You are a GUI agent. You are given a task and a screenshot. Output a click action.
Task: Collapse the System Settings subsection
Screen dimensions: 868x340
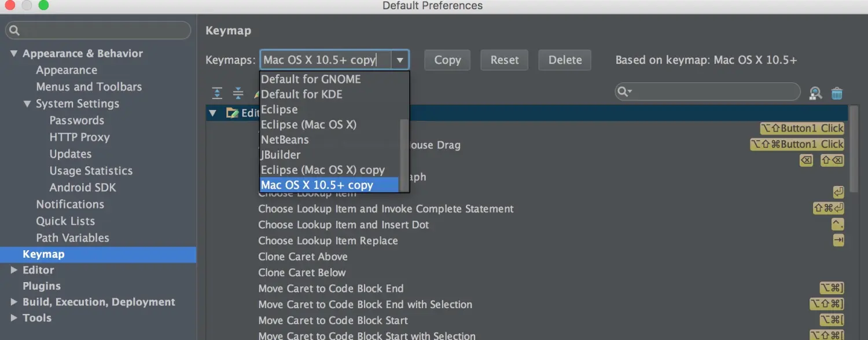click(x=27, y=104)
